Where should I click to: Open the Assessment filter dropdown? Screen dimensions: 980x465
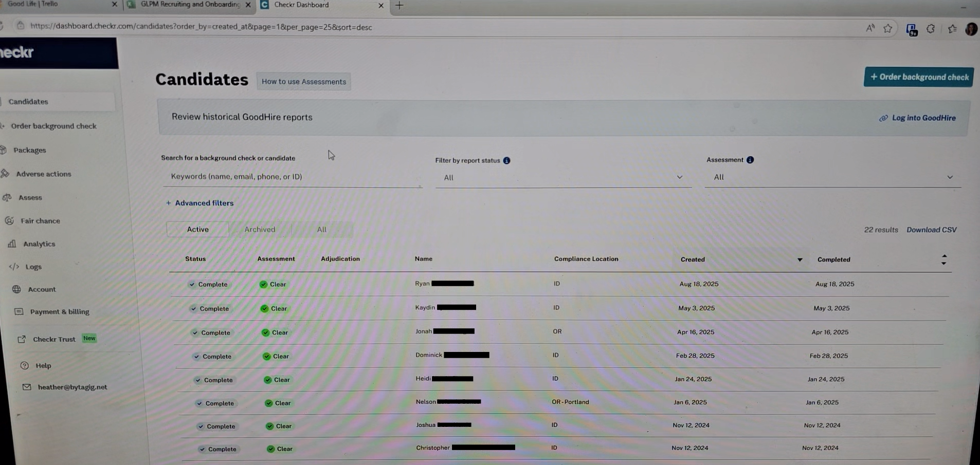coord(832,177)
